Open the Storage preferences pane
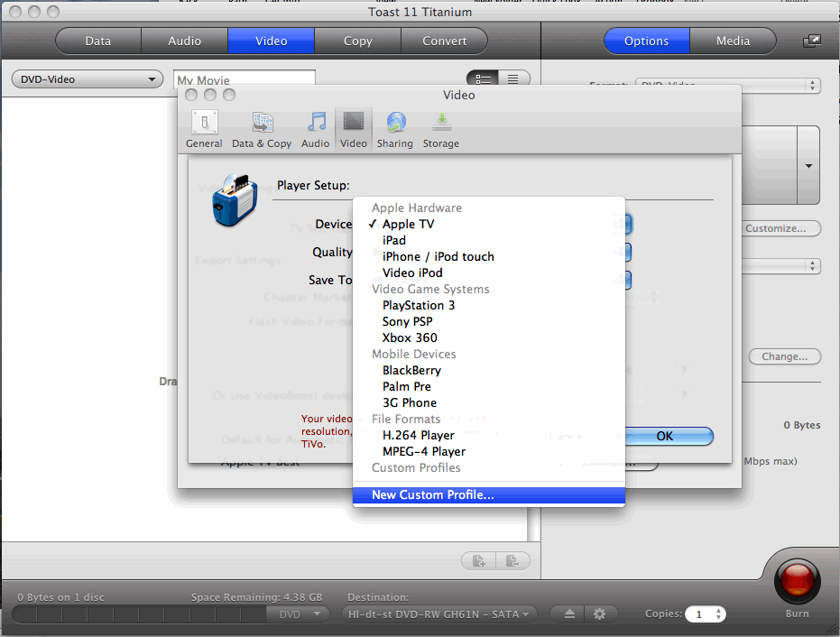840x637 pixels. click(441, 129)
